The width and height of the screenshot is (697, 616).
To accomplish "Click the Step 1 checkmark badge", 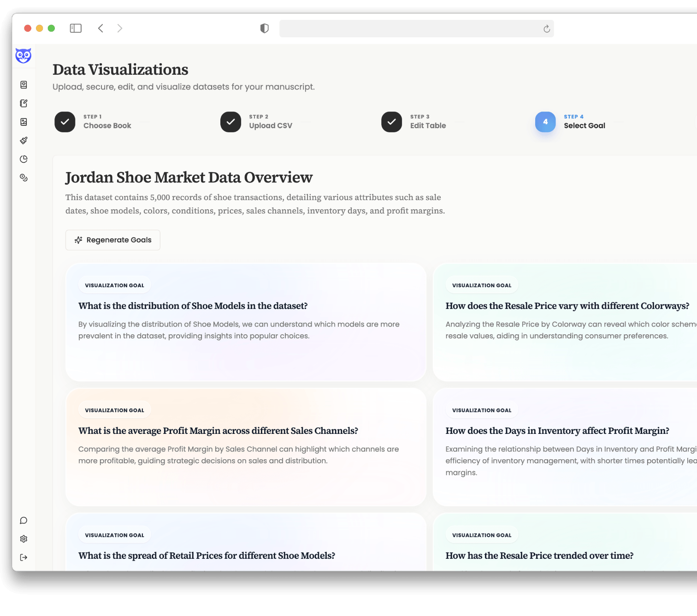I will [65, 122].
